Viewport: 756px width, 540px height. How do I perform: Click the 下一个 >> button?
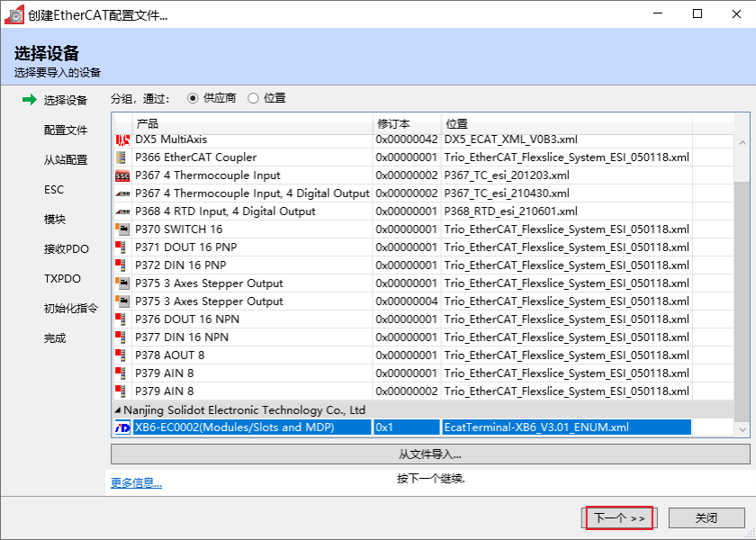[x=619, y=517]
